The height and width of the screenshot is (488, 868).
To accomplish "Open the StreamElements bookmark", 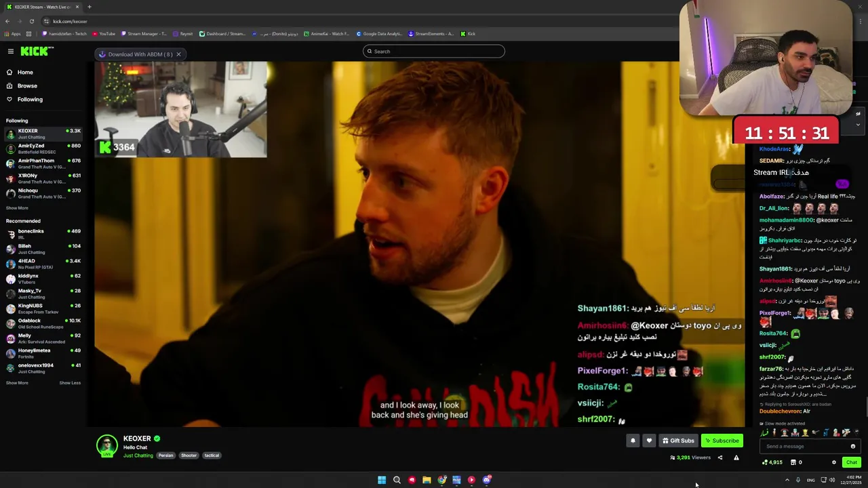I will [431, 34].
